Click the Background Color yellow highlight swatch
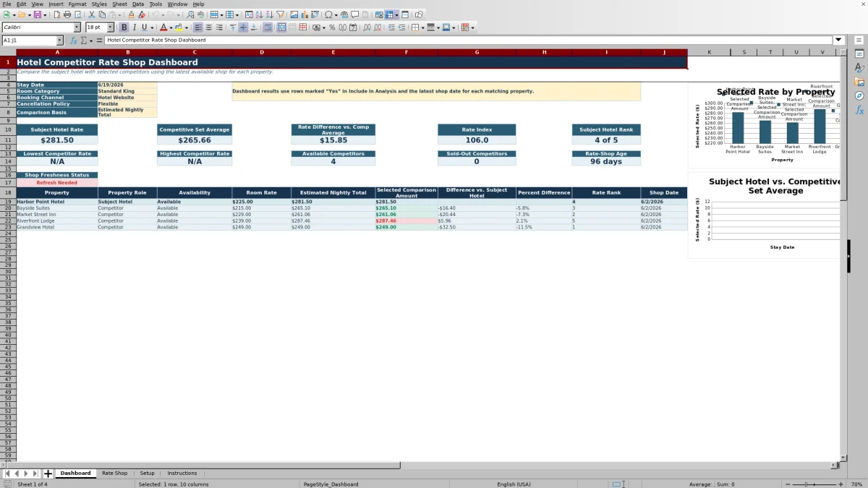This screenshot has height=488, width=868. [179, 27]
